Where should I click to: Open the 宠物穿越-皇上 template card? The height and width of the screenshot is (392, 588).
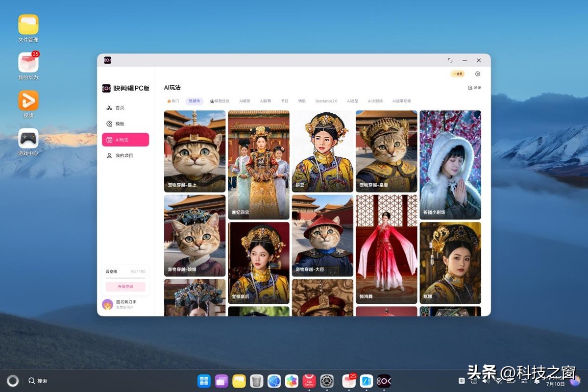click(x=195, y=151)
